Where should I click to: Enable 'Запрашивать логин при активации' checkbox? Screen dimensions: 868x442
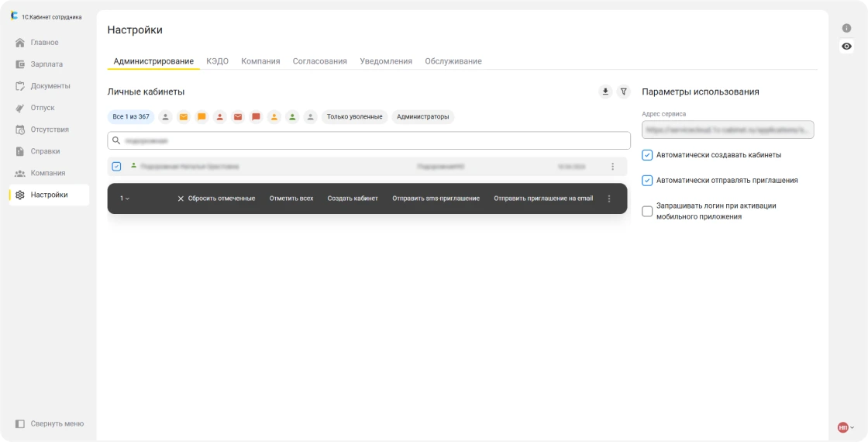(x=648, y=212)
